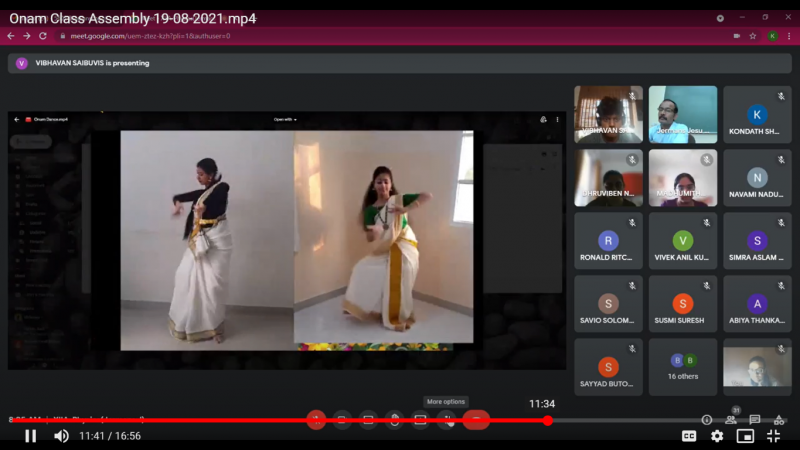This screenshot has width=800, height=450.
Task: Select the Jermans Jesu participant video tile
Action: [683, 114]
